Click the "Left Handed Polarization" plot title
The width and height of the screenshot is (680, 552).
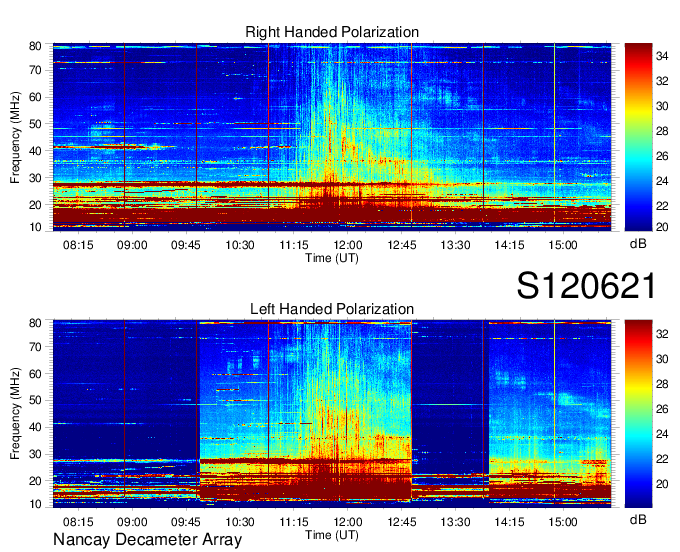pos(332,309)
